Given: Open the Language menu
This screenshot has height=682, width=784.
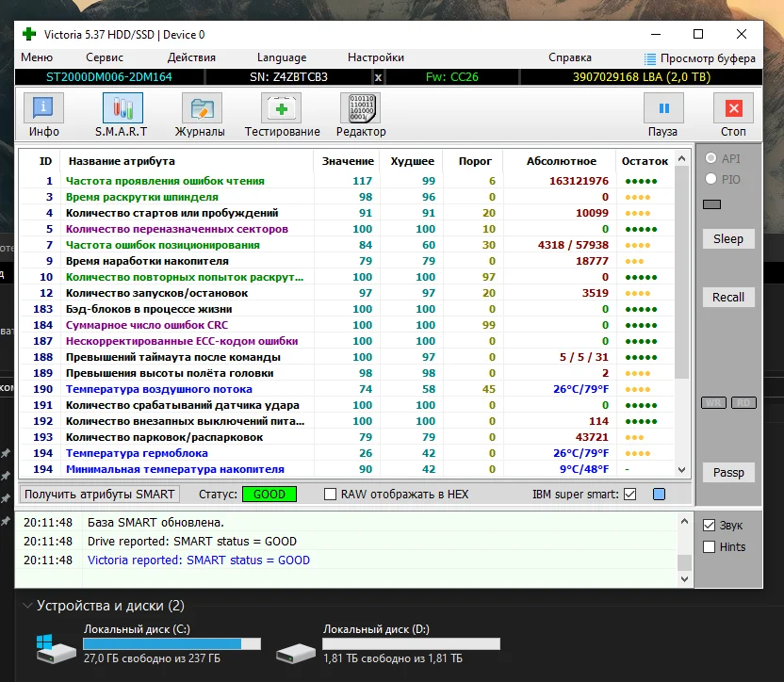Looking at the screenshot, I should (282, 57).
